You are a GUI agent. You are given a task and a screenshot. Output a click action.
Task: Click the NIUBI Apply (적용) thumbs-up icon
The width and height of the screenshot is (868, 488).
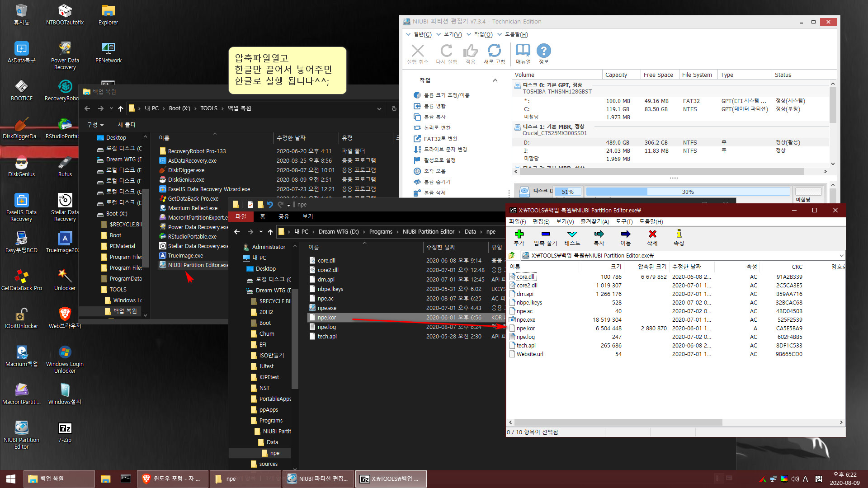471,51
